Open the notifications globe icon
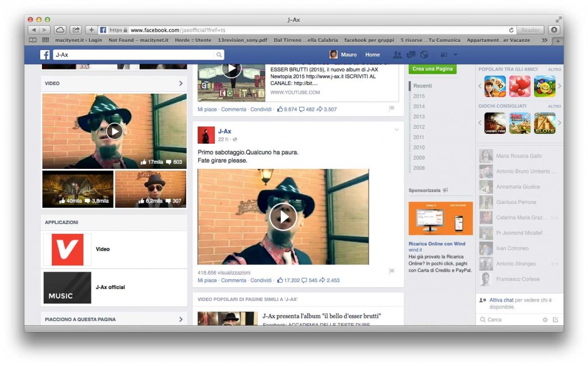 pyautogui.click(x=424, y=55)
